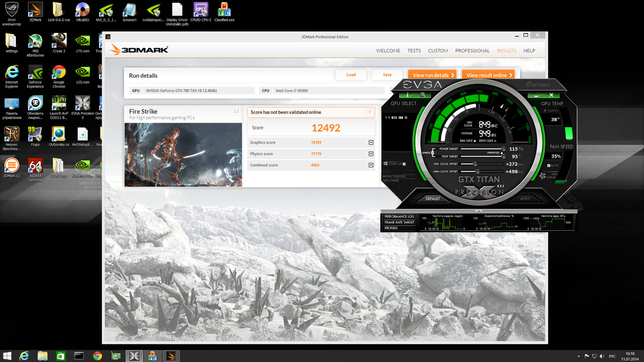Screen dimensions: 644x362
Task: Click View run details button
Action: click(x=432, y=75)
